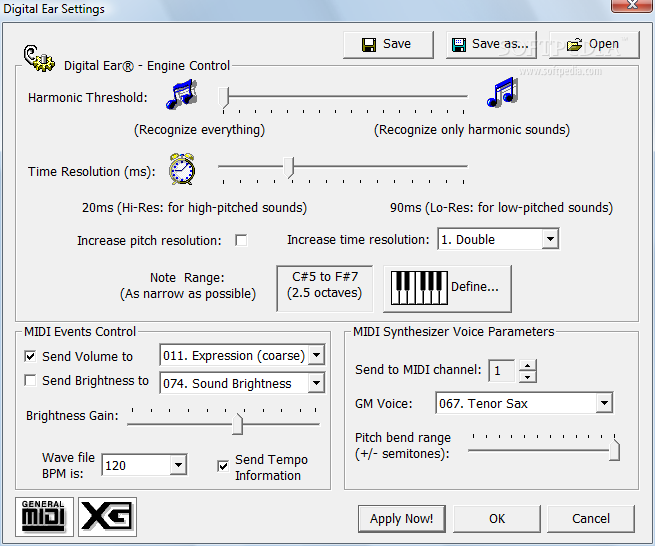Open the Sound Brightness controller dropdown
The width and height of the screenshot is (655, 546).
(x=316, y=383)
